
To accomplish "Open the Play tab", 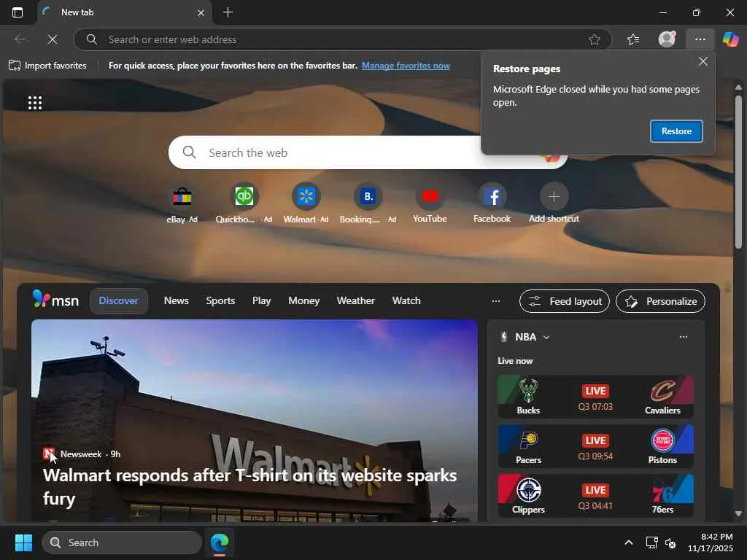I will 262,300.
